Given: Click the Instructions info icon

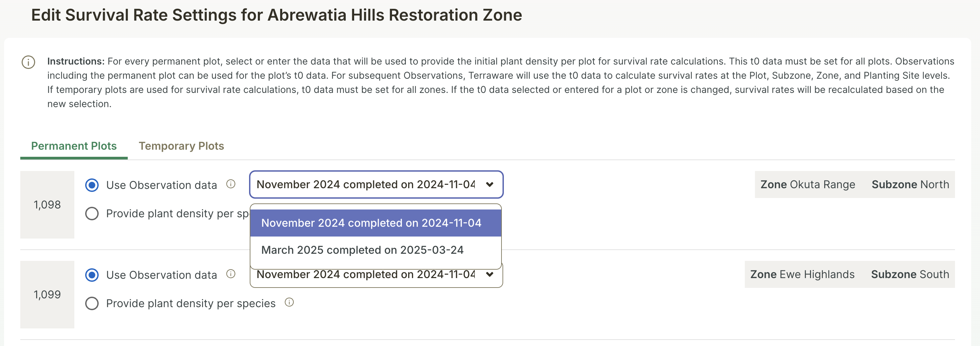Looking at the screenshot, I should tap(28, 62).
